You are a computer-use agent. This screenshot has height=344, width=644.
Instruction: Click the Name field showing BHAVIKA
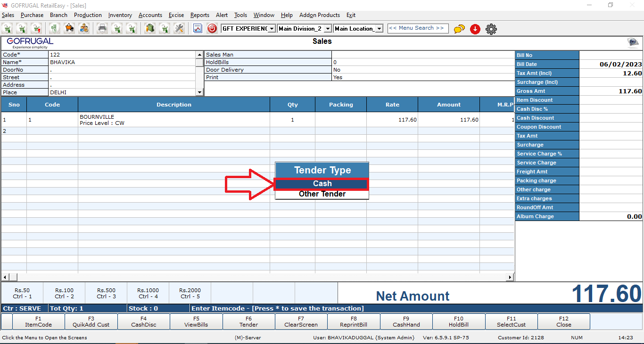[122, 62]
